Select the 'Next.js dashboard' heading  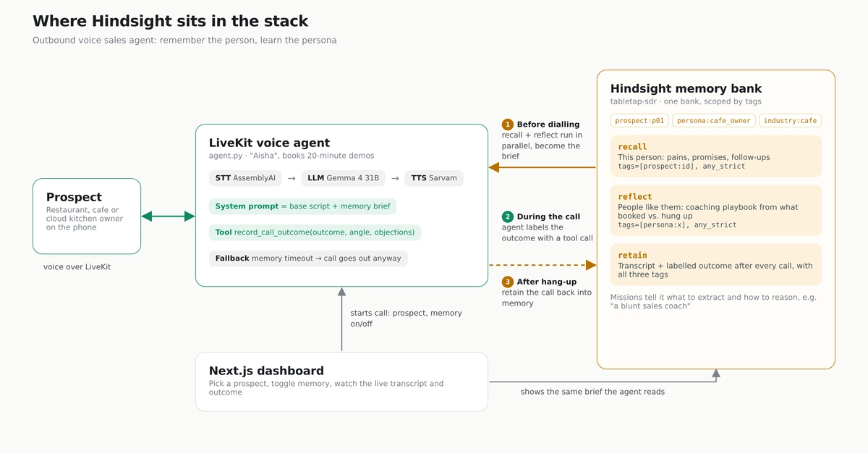click(x=266, y=370)
